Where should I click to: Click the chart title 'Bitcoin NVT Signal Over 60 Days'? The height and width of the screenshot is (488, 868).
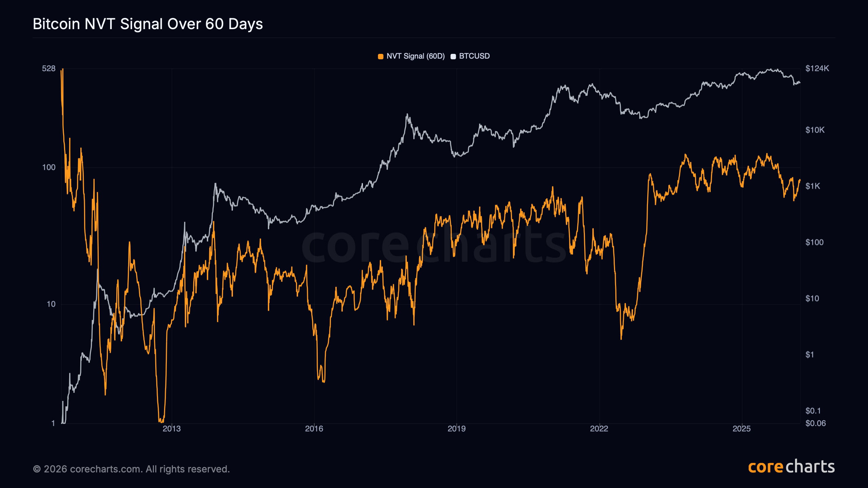pos(148,24)
